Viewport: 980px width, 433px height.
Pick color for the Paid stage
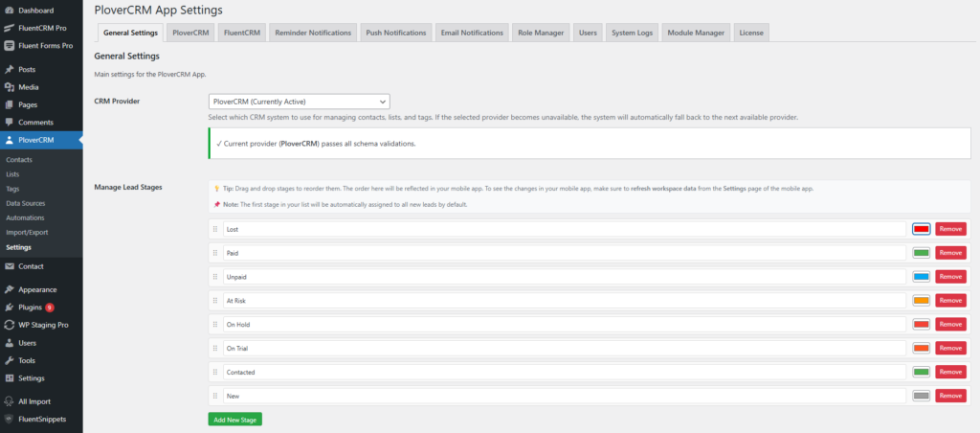pos(921,253)
